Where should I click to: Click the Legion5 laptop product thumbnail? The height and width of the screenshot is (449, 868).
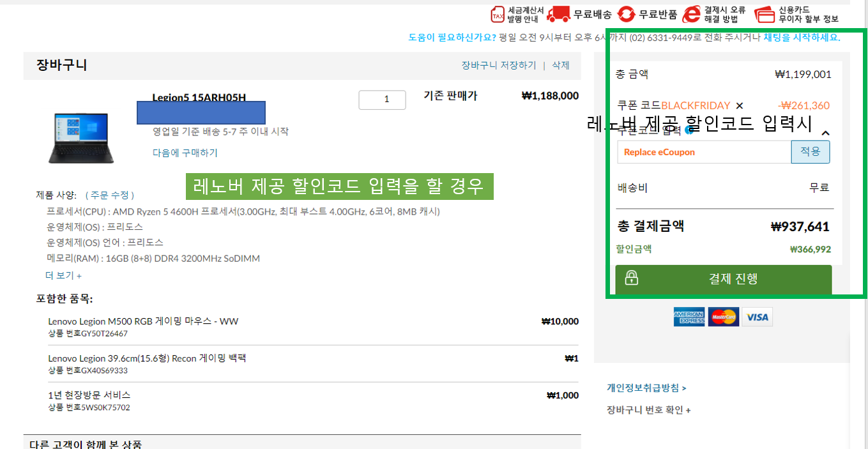click(80, 138)
